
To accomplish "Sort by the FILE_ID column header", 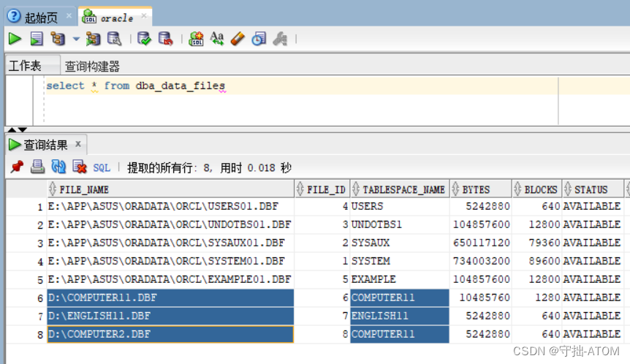I will pos(322,189).
